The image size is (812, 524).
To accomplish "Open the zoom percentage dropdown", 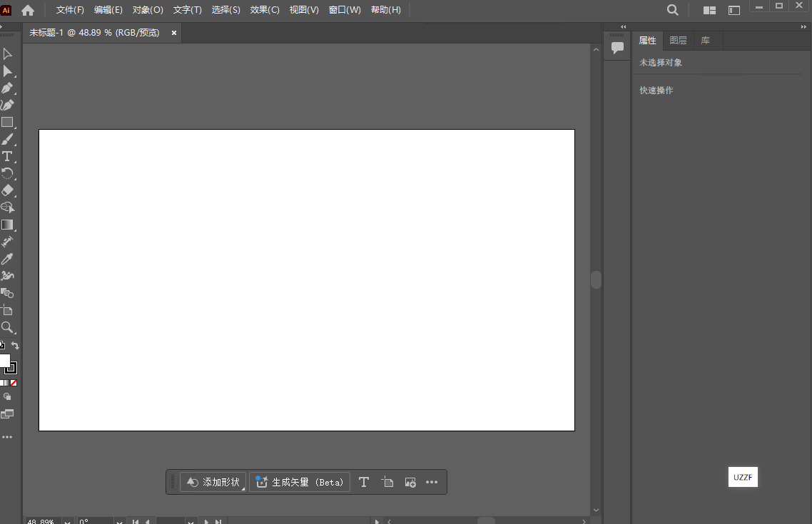I will click(x=66, y=521).
